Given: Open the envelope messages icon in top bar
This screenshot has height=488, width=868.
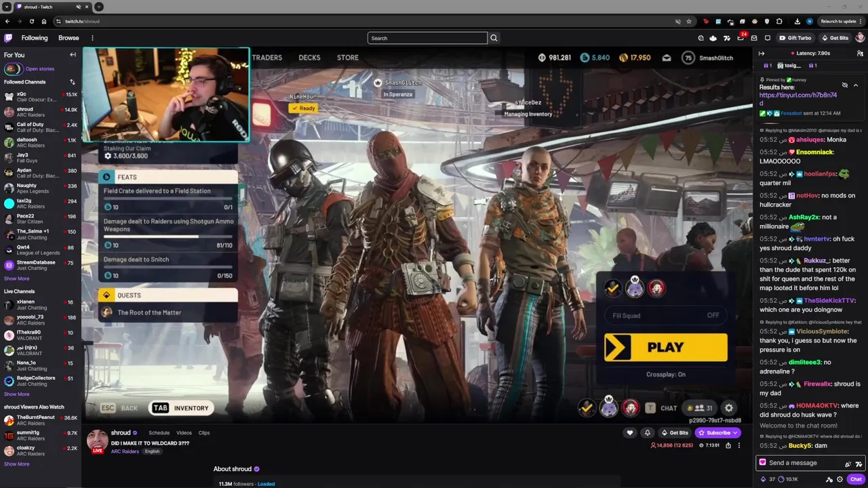Looking at the screenshot, I should (754, 38).
